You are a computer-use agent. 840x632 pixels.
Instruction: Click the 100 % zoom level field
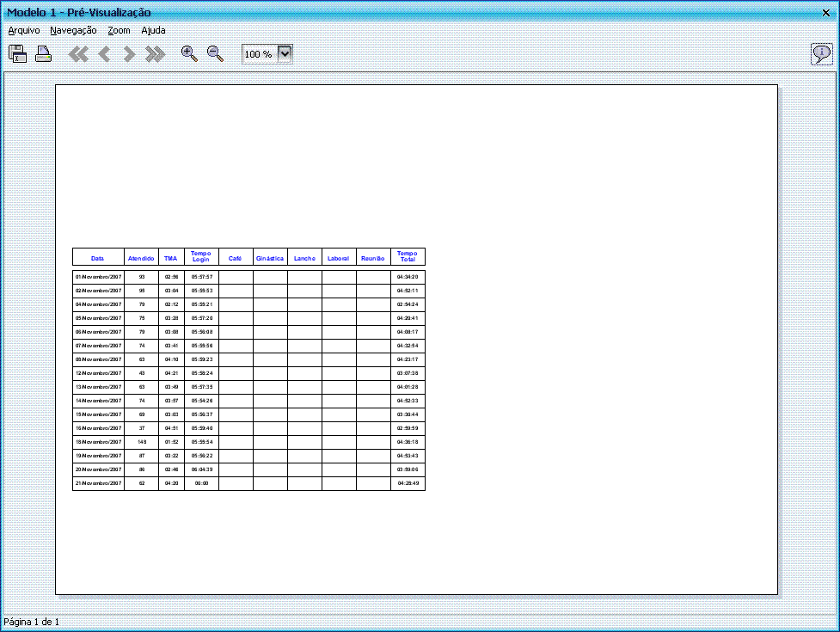pyautogui.click(x=259, y=54)
